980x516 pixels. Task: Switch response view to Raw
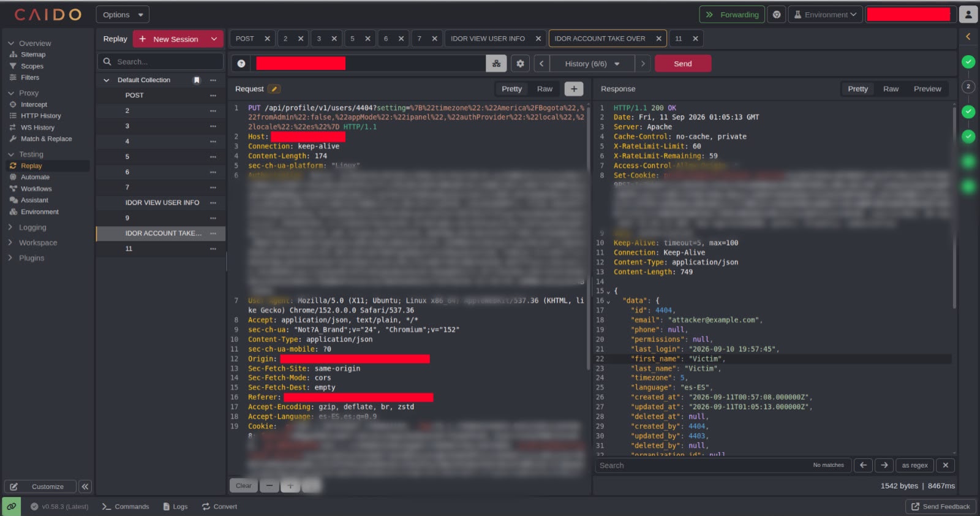pyautogui.click(x=891, y=89)
